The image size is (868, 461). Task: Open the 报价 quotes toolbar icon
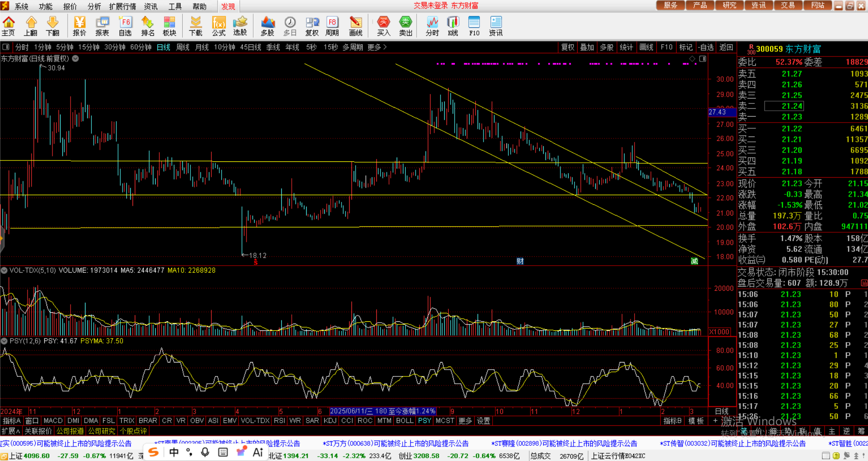coord(80,26)
